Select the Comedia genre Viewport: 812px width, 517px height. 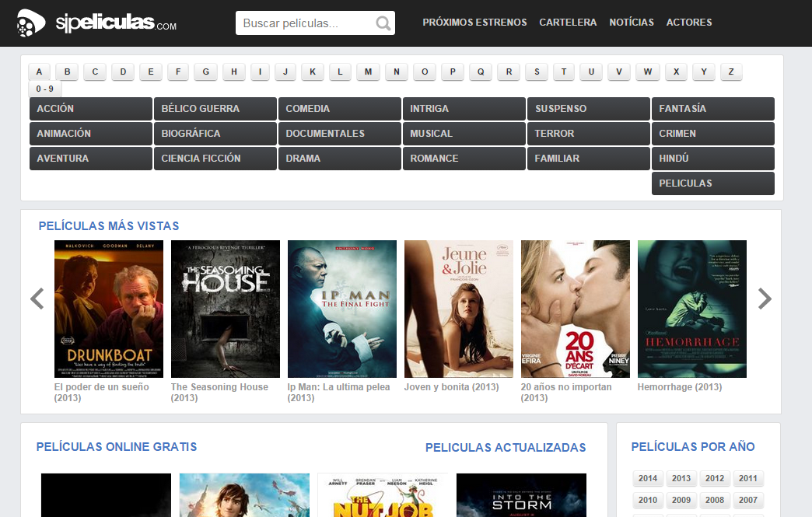click(x=340, y=109)
